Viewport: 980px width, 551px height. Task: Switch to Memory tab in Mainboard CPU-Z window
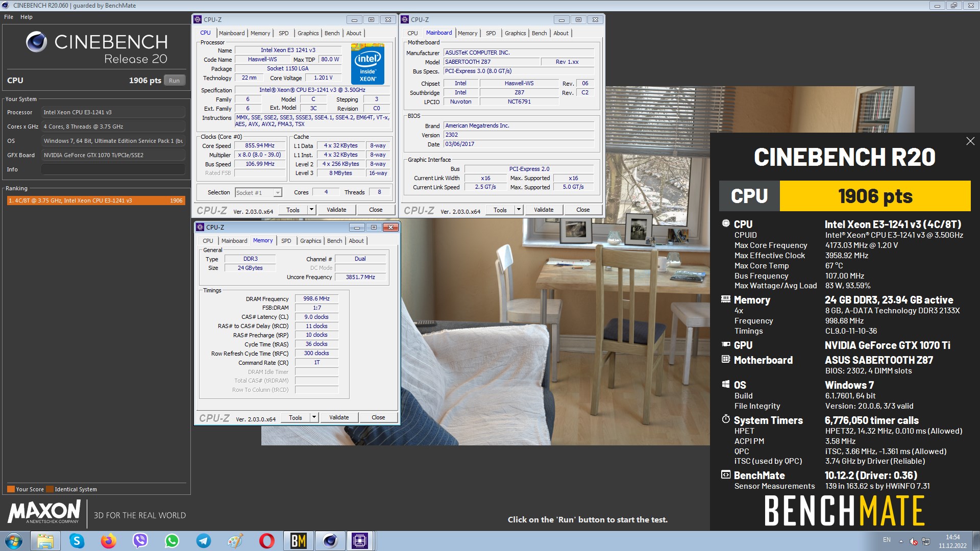pos(468,33)
